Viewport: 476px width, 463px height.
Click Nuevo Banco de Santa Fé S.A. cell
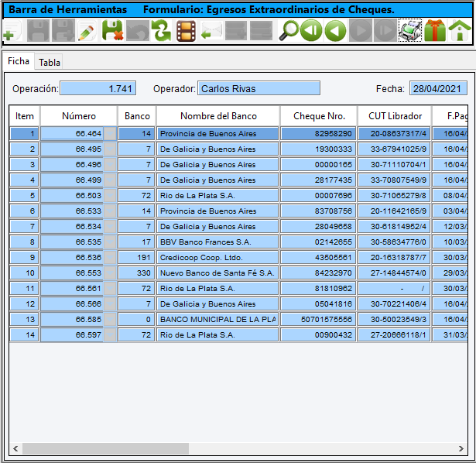(x=217, y=273)
